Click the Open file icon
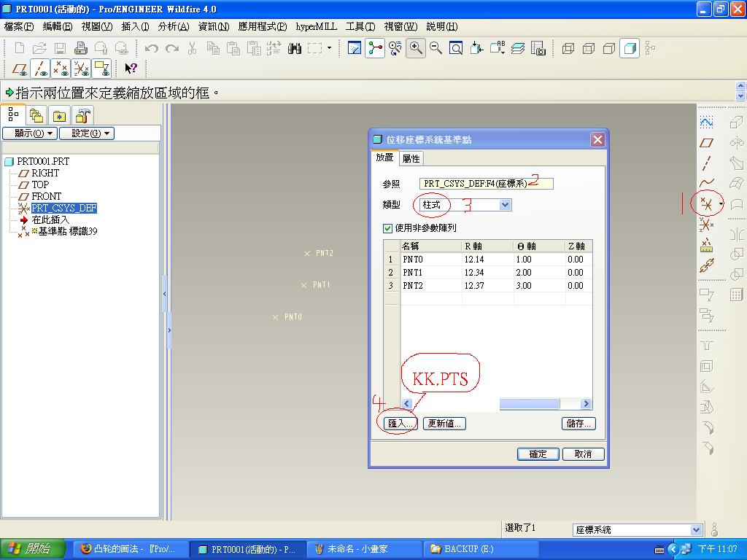This screenshot has height=560, width=747. [x=39, y=48]
